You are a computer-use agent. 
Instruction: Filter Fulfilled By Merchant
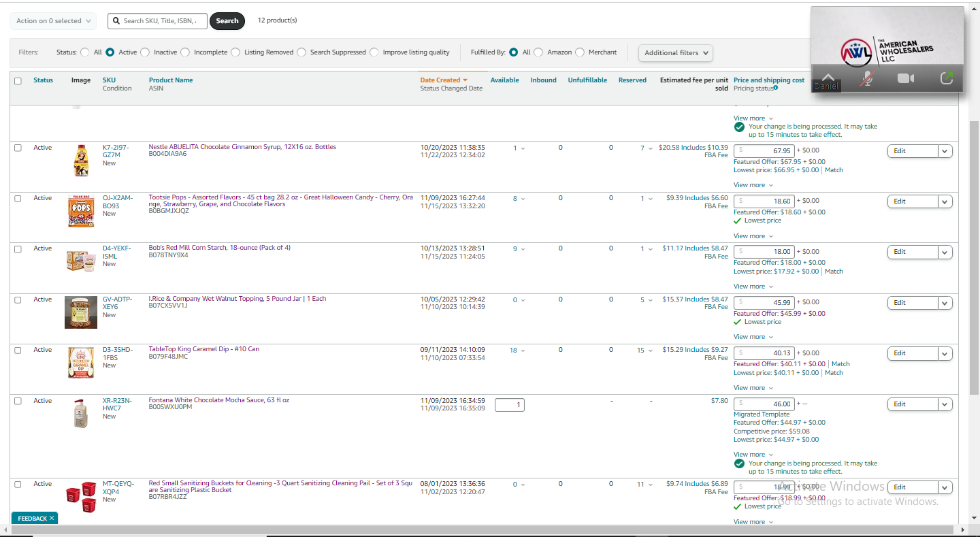580,52
